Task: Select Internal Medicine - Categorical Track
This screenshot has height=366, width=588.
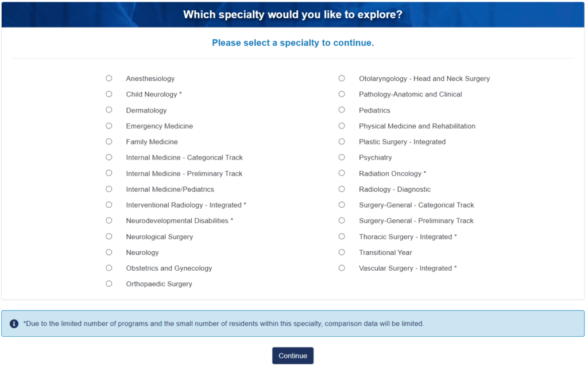Action: 109,157
